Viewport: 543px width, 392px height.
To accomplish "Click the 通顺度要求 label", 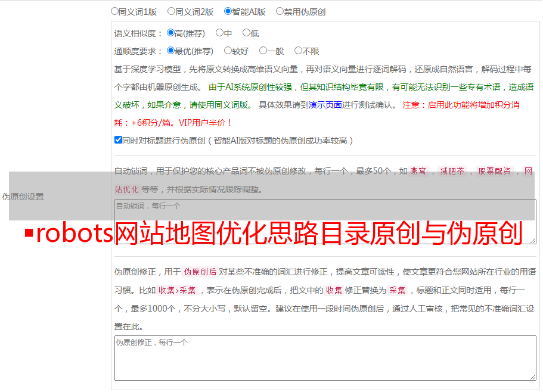I will [138, 52].
